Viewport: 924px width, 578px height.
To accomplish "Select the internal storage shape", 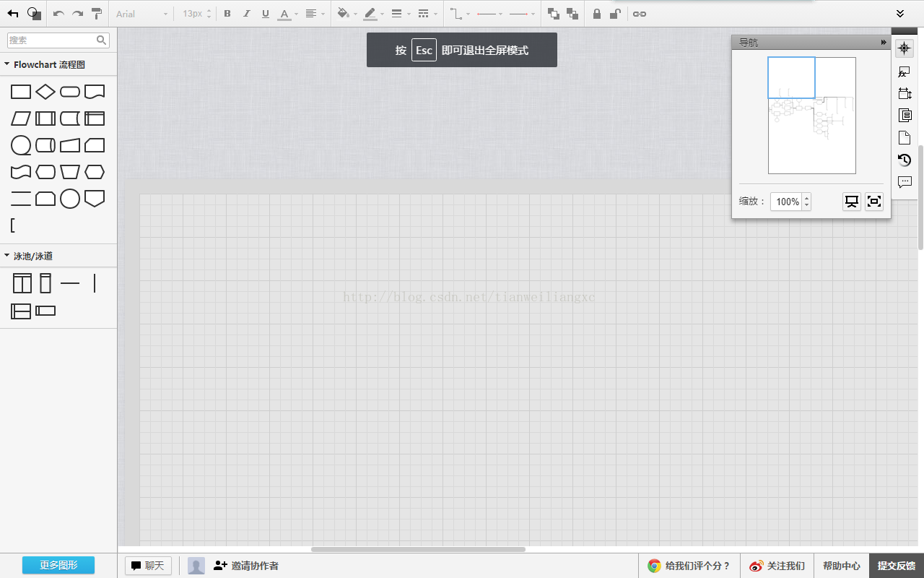I will (95, 118).
